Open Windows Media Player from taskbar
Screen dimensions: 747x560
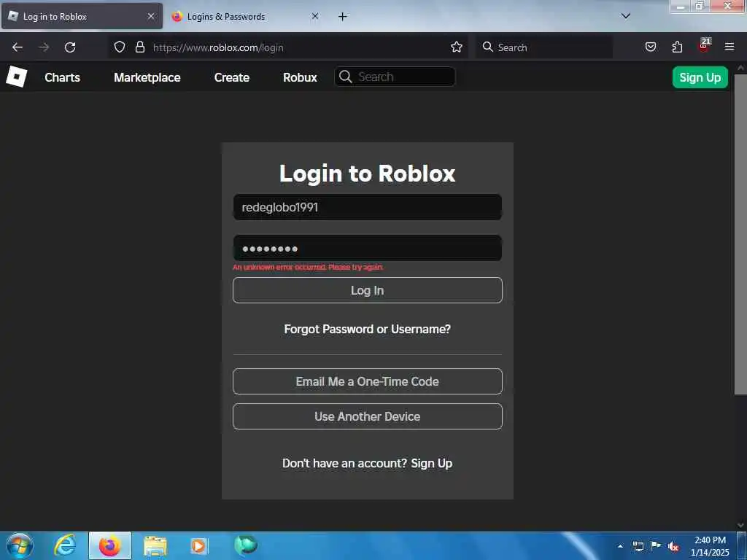[x=198, y=545]
